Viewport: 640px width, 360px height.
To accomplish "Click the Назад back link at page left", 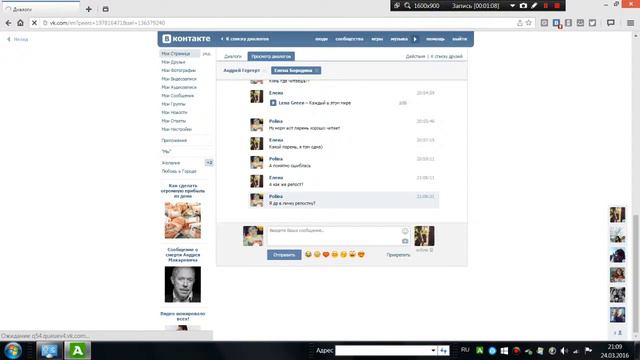I will click(x=18, y=39).
